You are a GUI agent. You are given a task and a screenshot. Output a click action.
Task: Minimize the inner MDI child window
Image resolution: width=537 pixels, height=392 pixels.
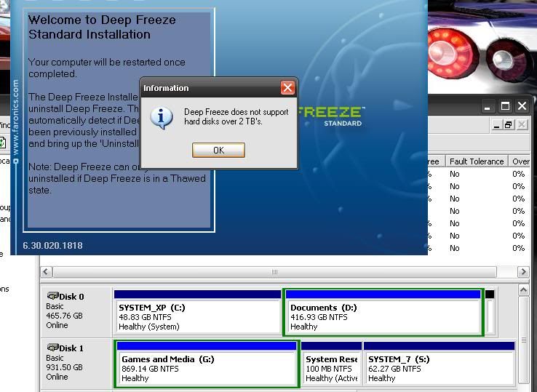[x=496, y=125]
